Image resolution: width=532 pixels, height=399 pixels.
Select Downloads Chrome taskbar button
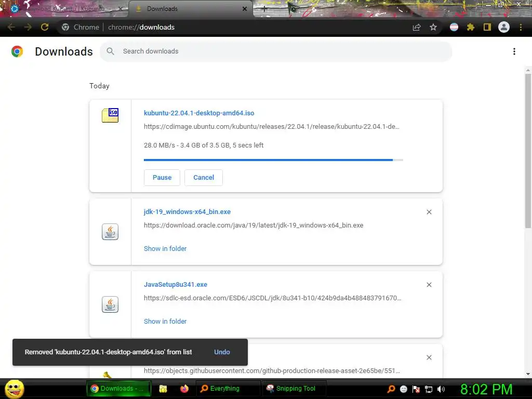[118, 389]
